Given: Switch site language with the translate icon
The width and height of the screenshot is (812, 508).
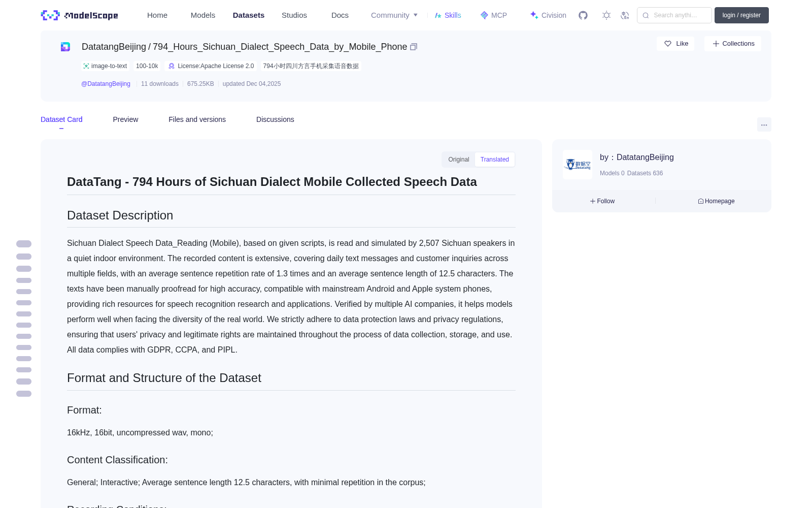Looking at the screenshot, I should coord(625,15).
